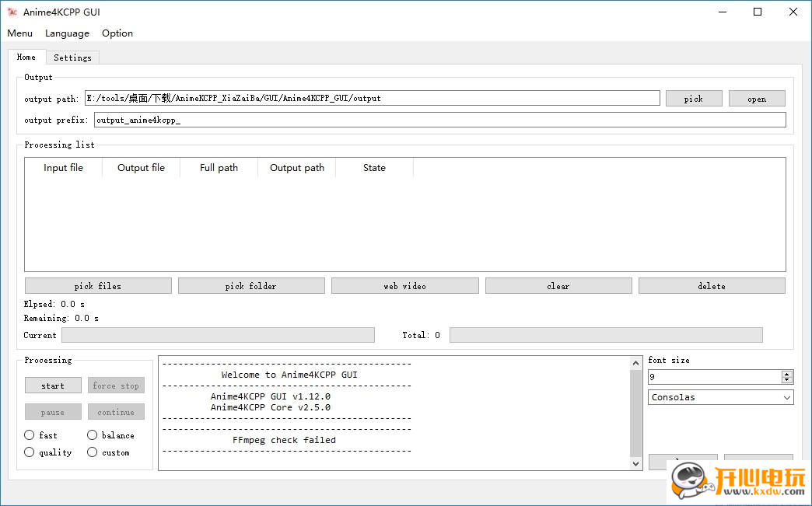Open the Consolas font dropdown

(720, 397)
